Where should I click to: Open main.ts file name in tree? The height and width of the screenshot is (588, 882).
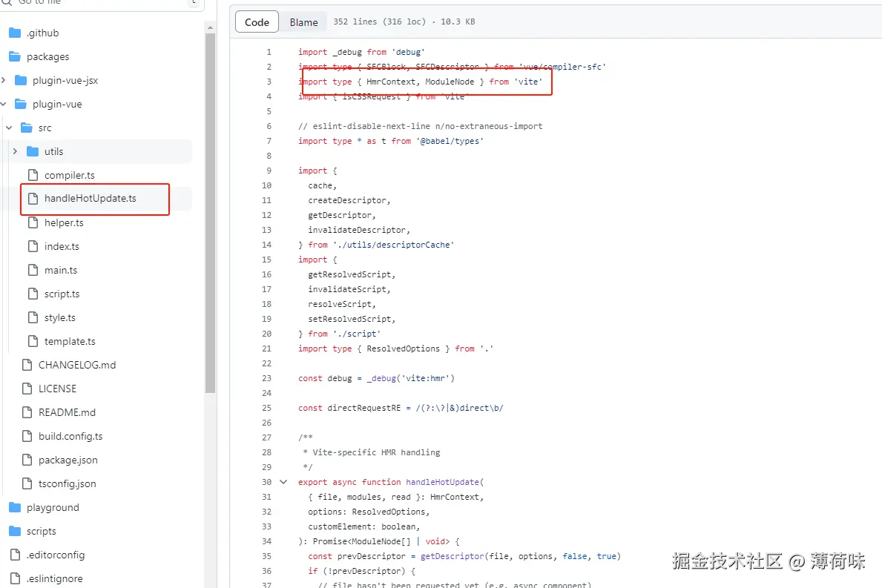click(61, 270)
